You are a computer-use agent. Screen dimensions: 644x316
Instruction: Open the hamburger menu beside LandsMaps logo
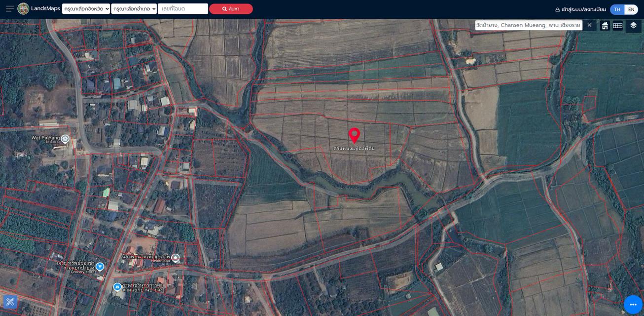tap(10, 9)
